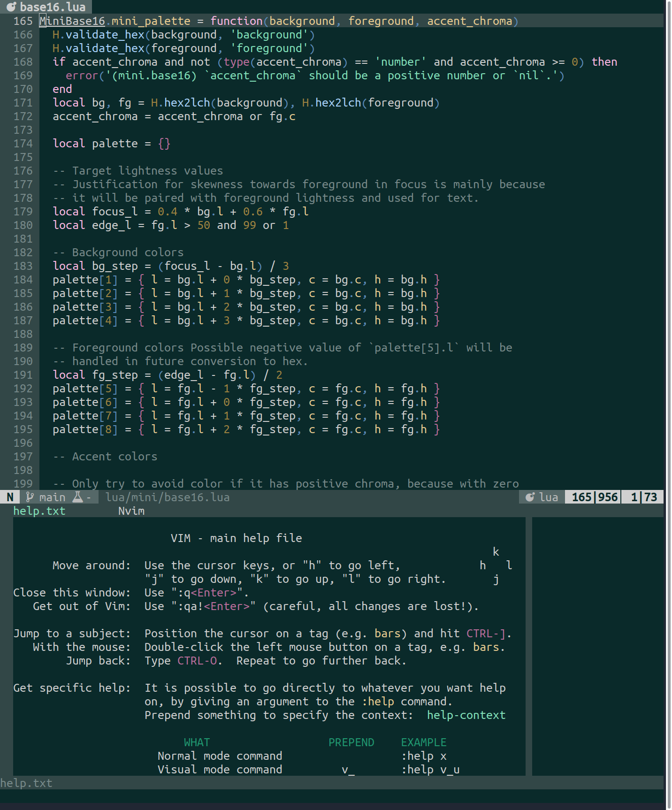Select the help.txt window title
672x810 pixels.
coord(39,511)
